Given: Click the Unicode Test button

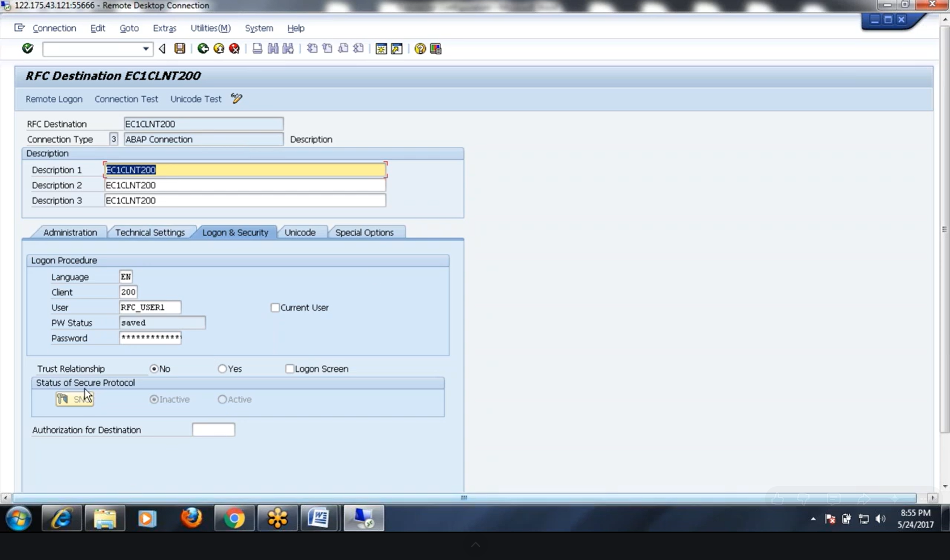Looking at the screenshot, I should point(196,99).
